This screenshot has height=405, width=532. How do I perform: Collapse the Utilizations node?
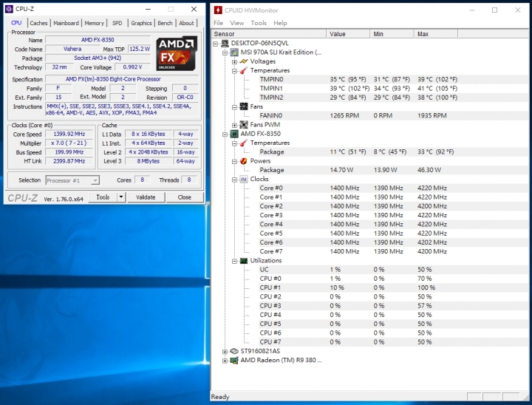tap(234, 261)
